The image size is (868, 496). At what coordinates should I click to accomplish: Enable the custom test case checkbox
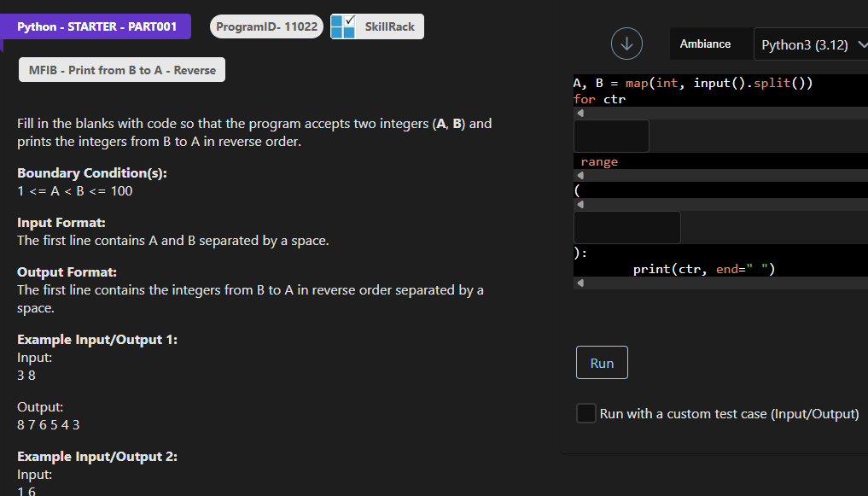pyautogui.click(x=585, y=412)
